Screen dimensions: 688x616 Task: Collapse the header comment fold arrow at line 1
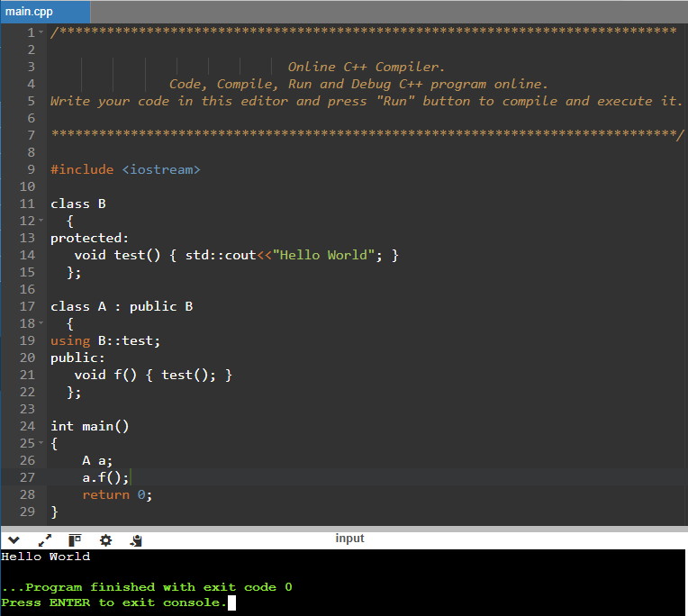(x=41, y=32)
